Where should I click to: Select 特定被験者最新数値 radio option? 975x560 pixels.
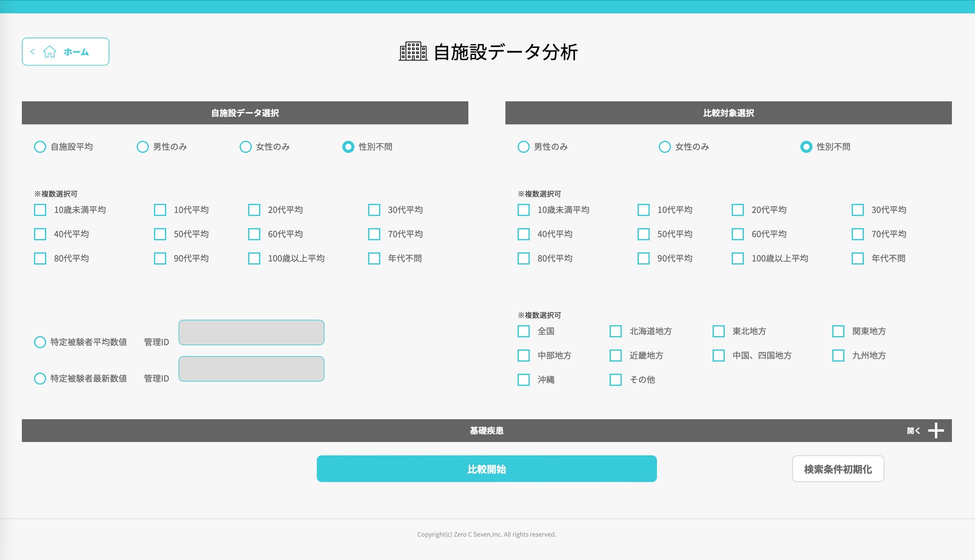40,379
